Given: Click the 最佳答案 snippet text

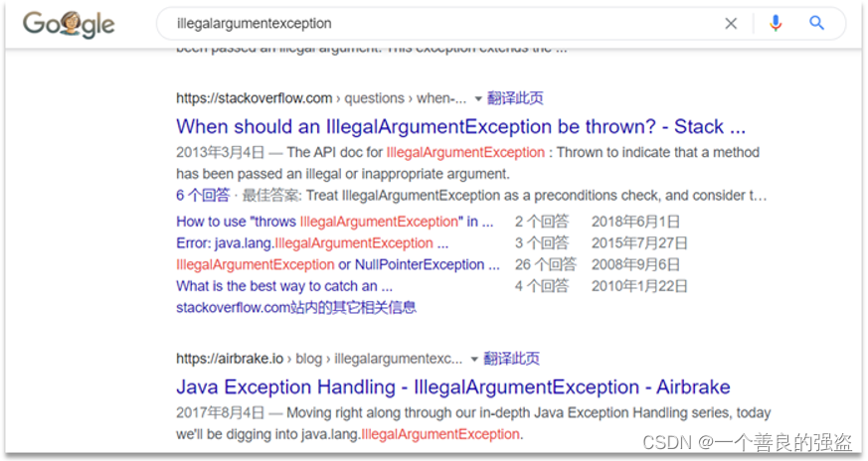Looking at the screenshot, I should [x=270, y=195].
